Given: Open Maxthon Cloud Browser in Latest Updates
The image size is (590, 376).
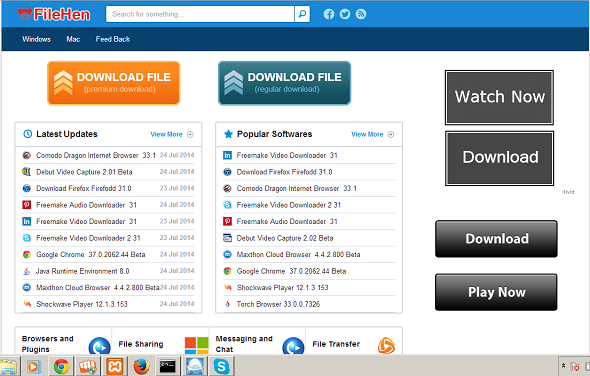Looking at the screenshot, I should coord(98,288).
